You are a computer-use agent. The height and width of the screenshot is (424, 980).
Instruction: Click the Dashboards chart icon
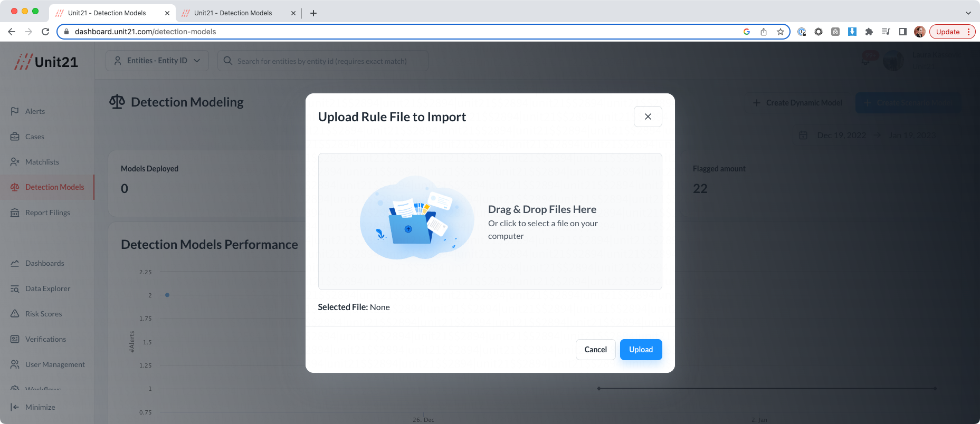pyautogui.click(x=15, y=263)
